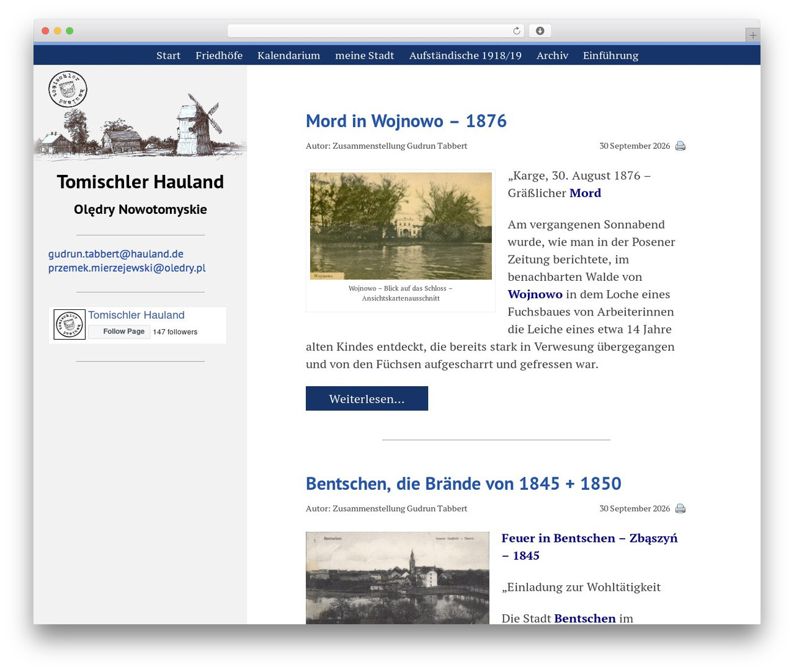Screen dimensions: 794x672
Task: Click the Wojnowo link in article text
Action: click(535, 294)
